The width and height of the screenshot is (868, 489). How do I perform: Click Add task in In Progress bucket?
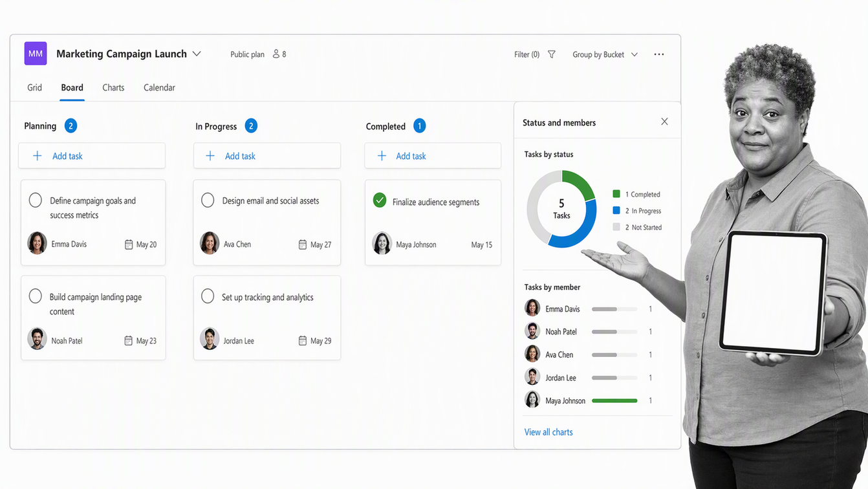coord(267,156)
